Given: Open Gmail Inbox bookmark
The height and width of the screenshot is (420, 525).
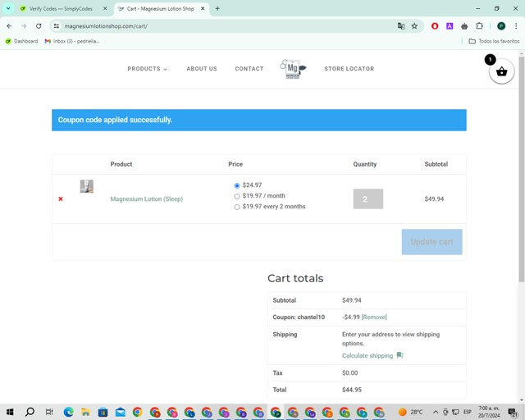Looking at the screenshot, I should 72,41.
